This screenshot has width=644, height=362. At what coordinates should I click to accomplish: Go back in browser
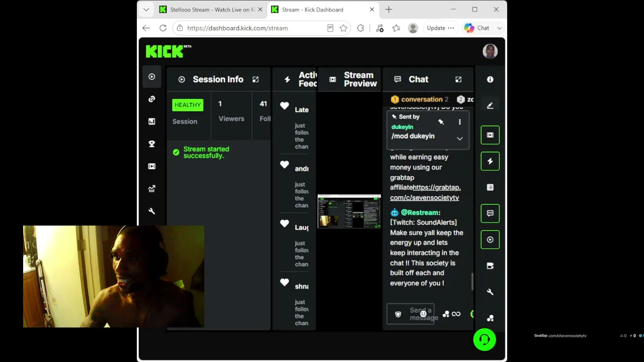tap(146, 28)
